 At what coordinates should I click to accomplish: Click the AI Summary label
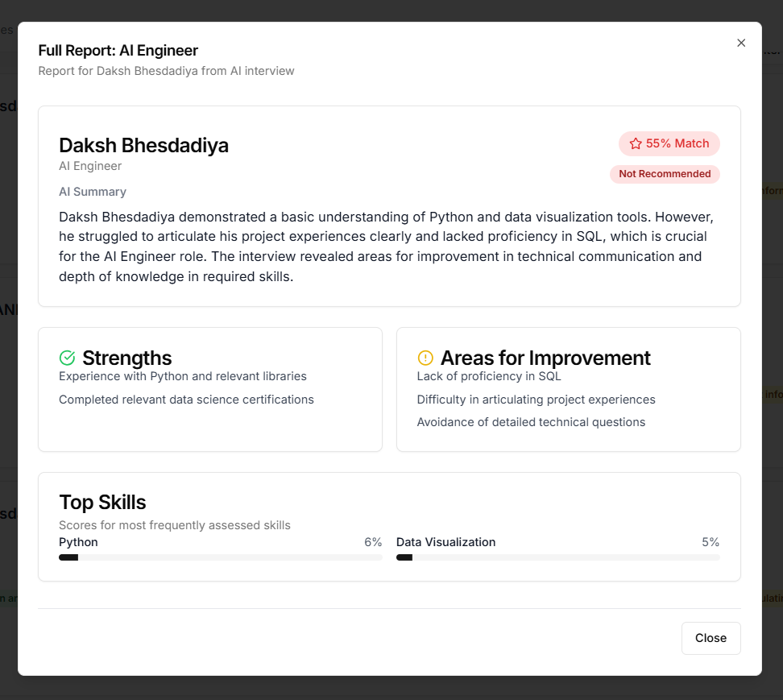[x=93, y=192]
